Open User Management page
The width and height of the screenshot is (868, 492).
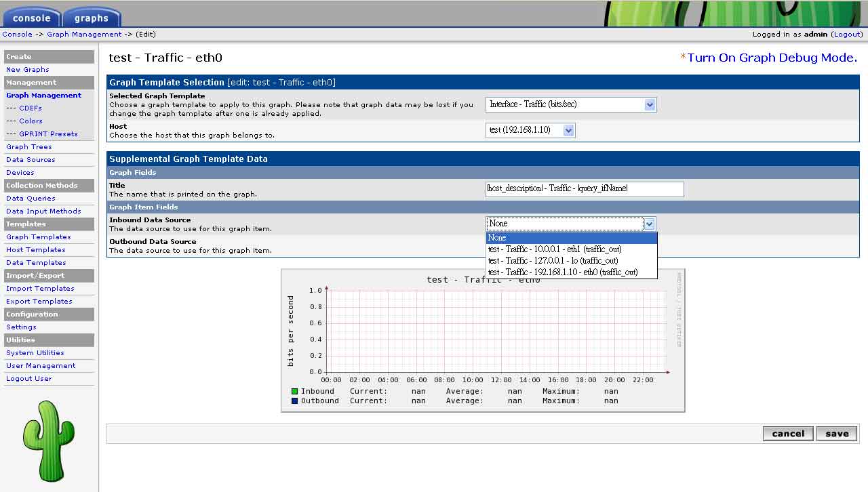pyautogui.click(x=41, y=366)
